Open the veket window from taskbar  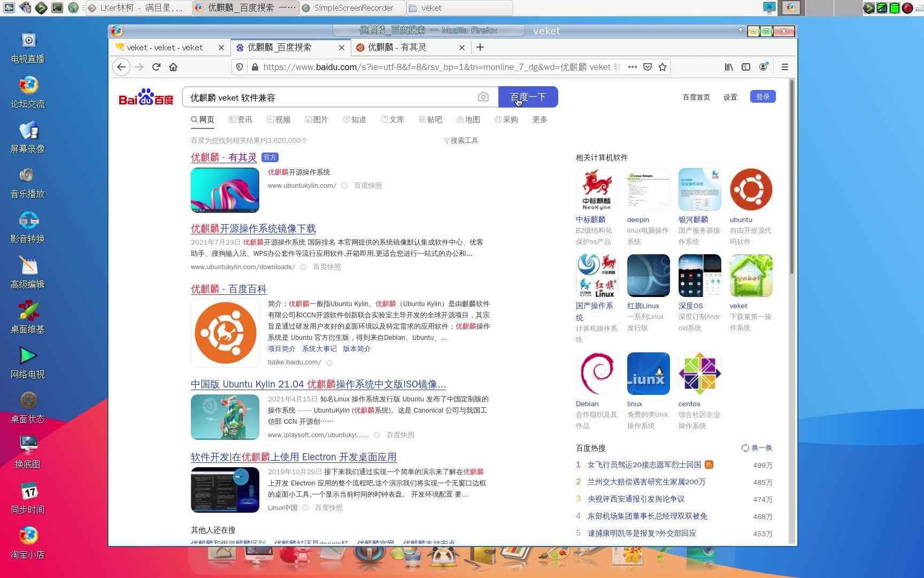459,7
